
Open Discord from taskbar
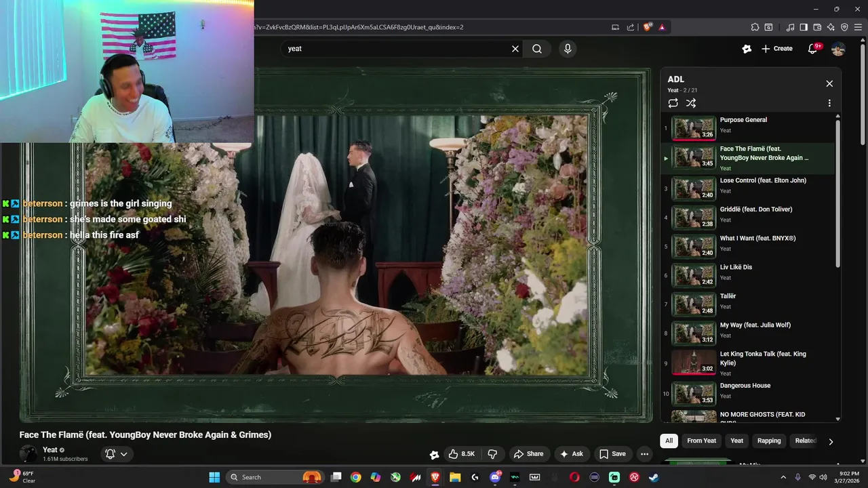(495, 477)
